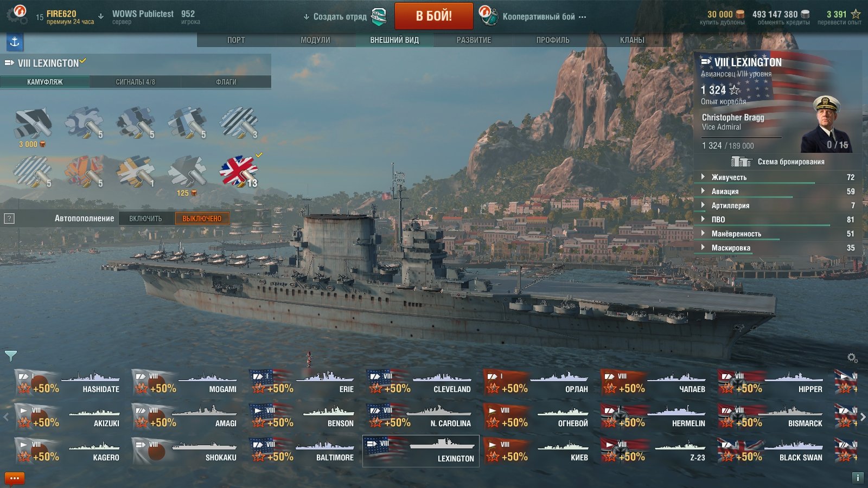Enable auto-resupply with ВКЛЮЧИТЬ
Viewport: 868px width, 488px height.
tap(145, 219)
